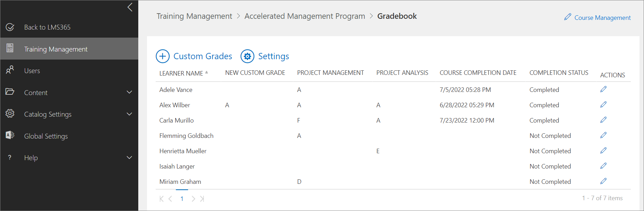
Task: Click the pencil icon in Carla Murillo's row
Action: tap(603, 120)
